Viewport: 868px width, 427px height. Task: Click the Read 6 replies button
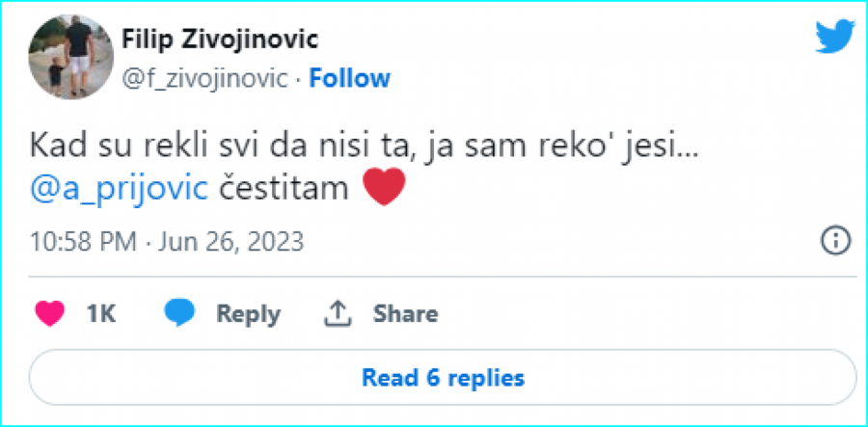coord(443,376)
